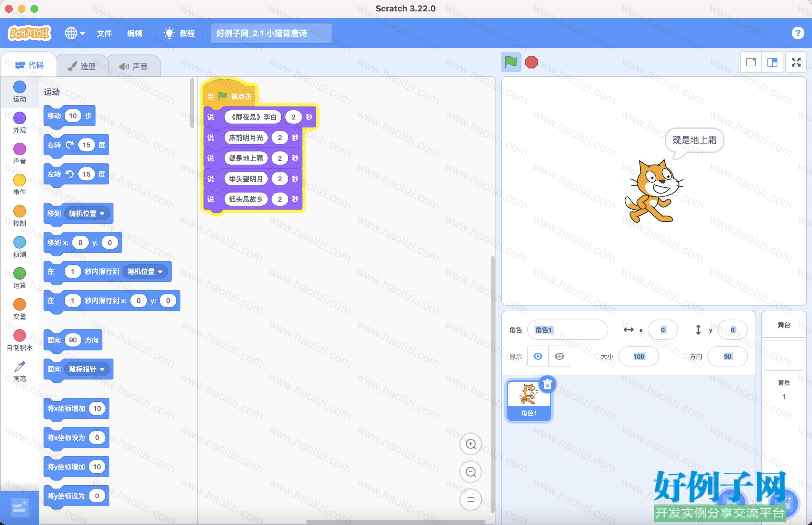This screenshot has height=525, width=812.
Task: Click the 举头望明月 text input
Action: point(246,178)
